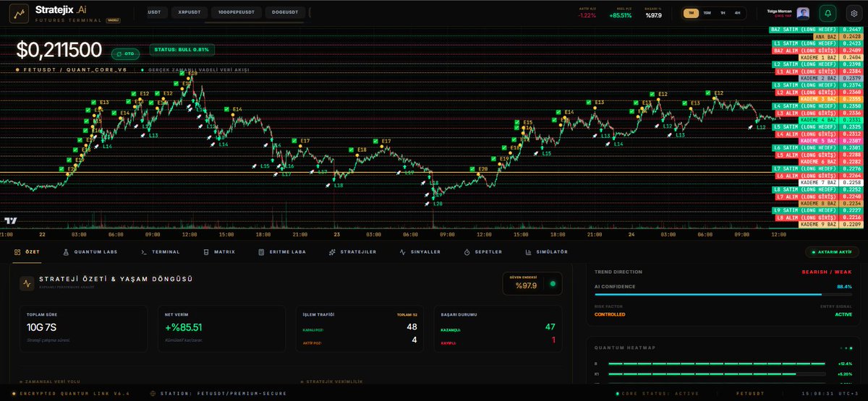This screenshot has height=401, width=868.
Task: Select the 1M timeframe
Action: click(691, 13)
